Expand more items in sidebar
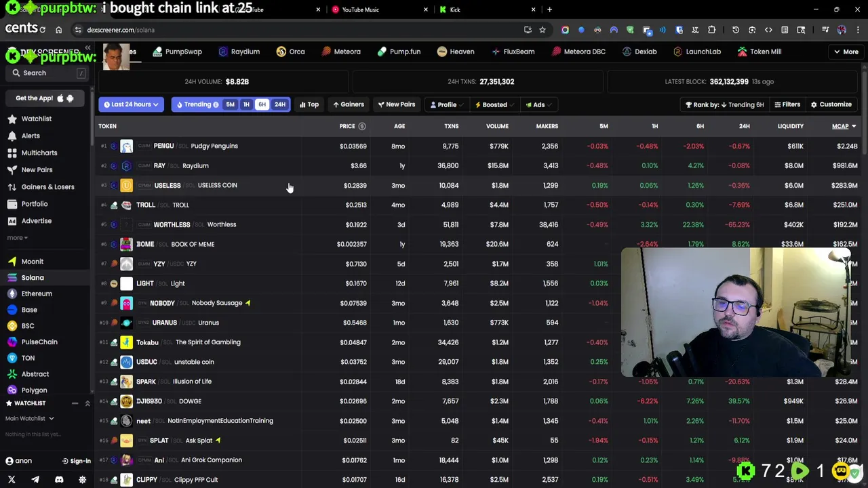The image size is (868, 488). pos(18,238)
